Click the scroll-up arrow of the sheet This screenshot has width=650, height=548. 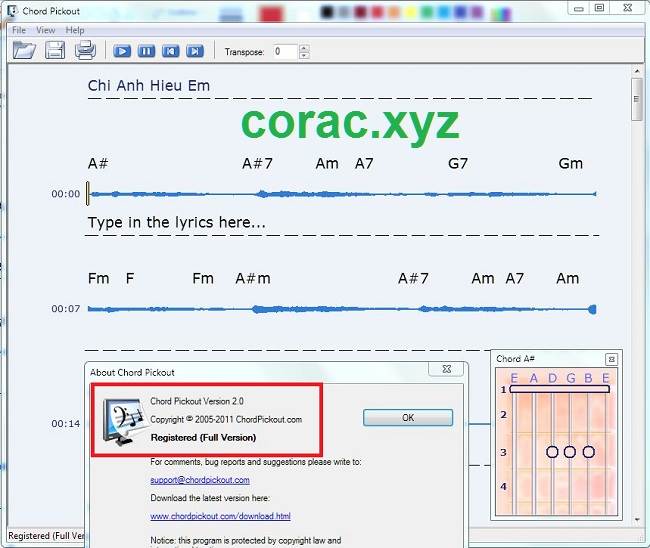point(637,71)
